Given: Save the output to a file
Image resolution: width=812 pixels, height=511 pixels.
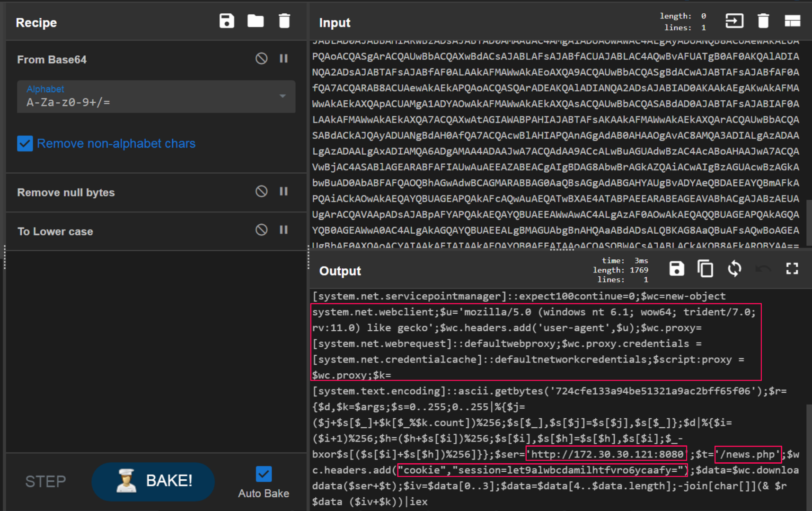Looking at the screenshot, I should pyautogui.click(x=676, y=269).
